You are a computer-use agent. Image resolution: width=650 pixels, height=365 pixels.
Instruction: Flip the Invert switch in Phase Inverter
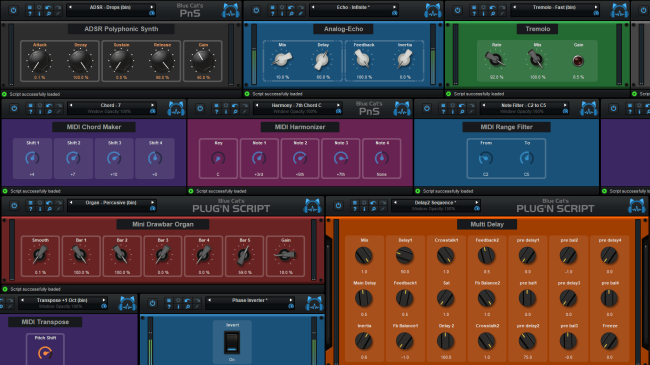coord(232,342)
